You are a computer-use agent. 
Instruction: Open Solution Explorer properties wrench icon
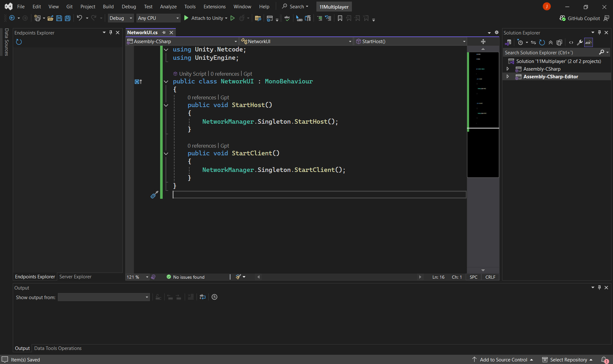(x=579, y=43)
